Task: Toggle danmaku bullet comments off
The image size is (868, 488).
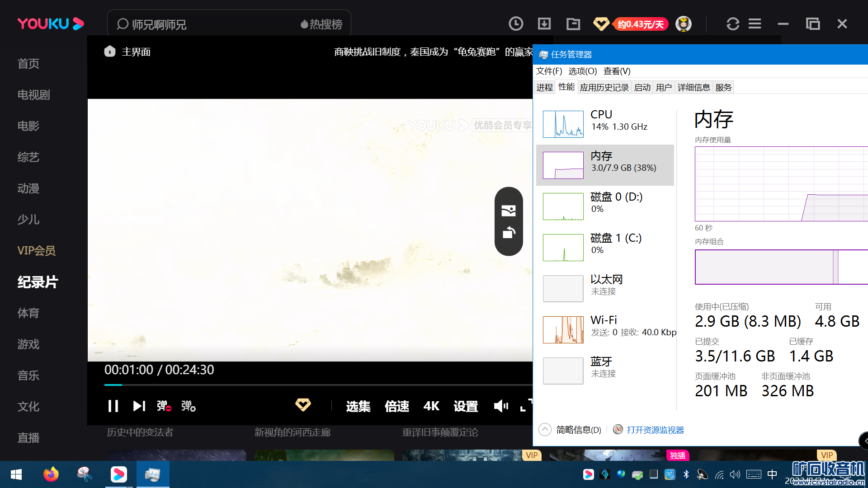Action: click(x=164, y=406)
